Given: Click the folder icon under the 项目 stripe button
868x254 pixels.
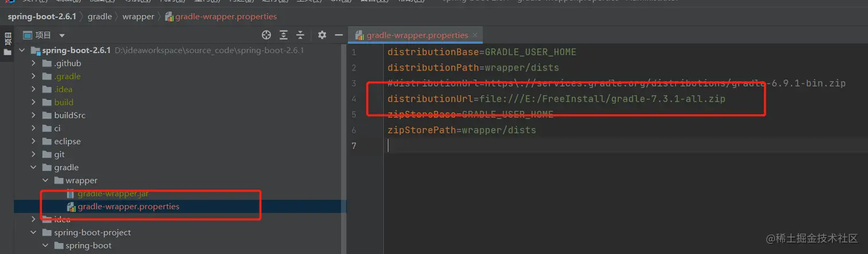Looking at the screenshot, I should point(7,52).
